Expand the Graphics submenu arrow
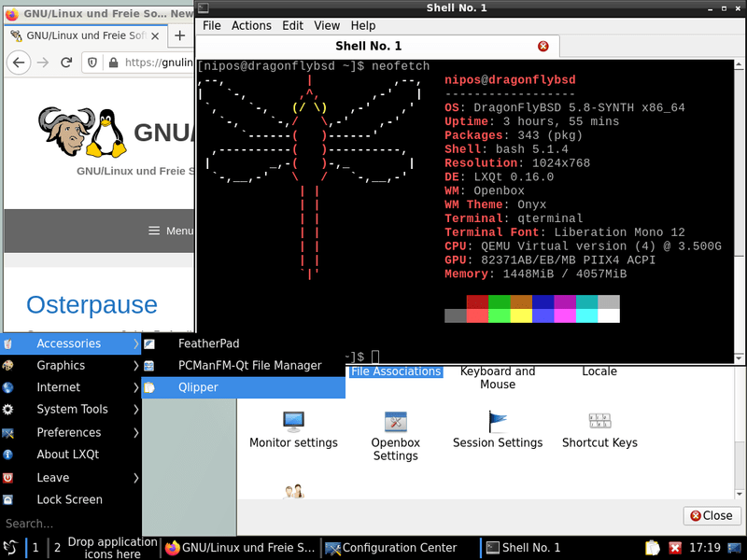Screen dimensions: 747x560 click(x=135, y=365)
